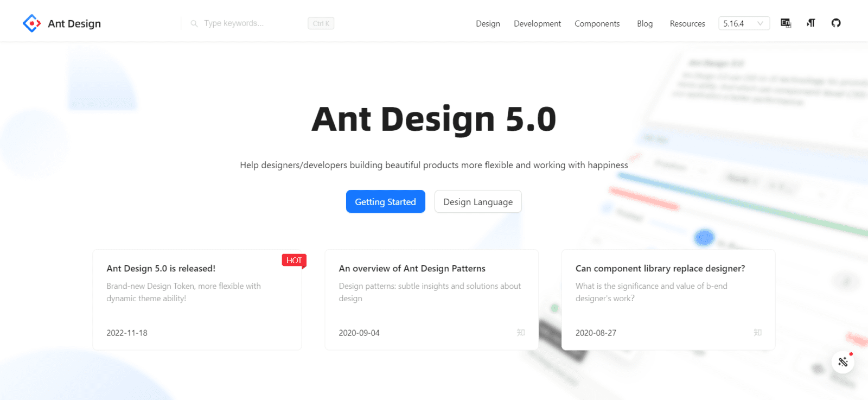868x400 pixels.
Task: Click the Ctrl K shortcut badge
Action: (321, 23)
